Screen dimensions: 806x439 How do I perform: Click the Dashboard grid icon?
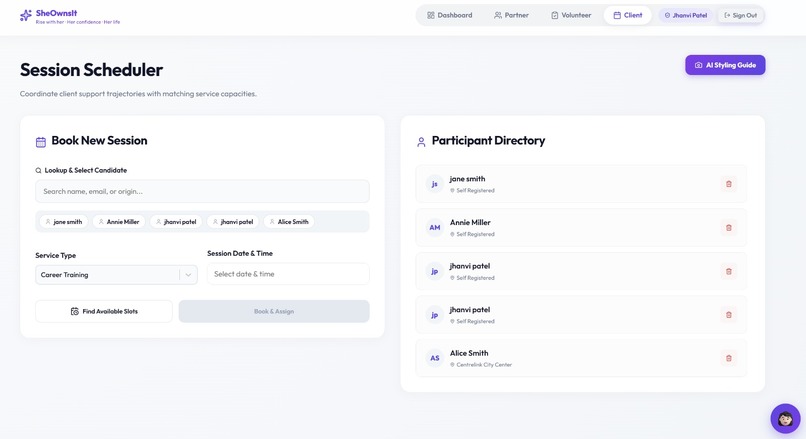(x=431, y=15)
